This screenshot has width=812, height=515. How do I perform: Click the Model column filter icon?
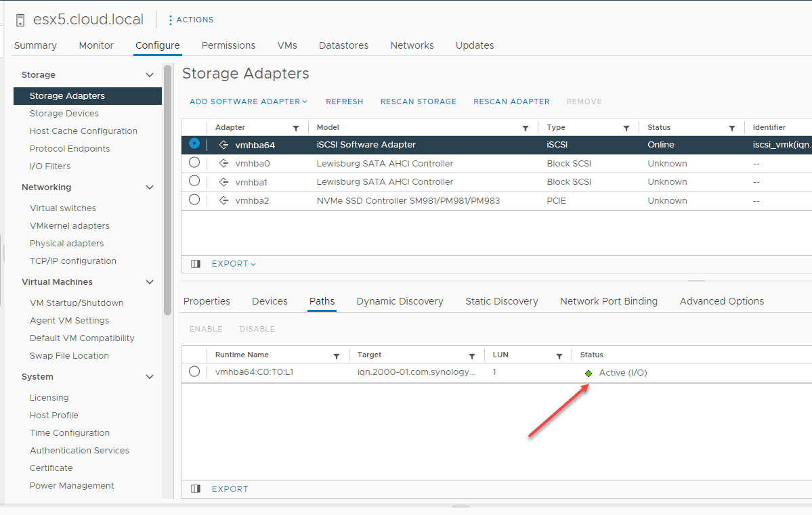click(x=526, y=128)
